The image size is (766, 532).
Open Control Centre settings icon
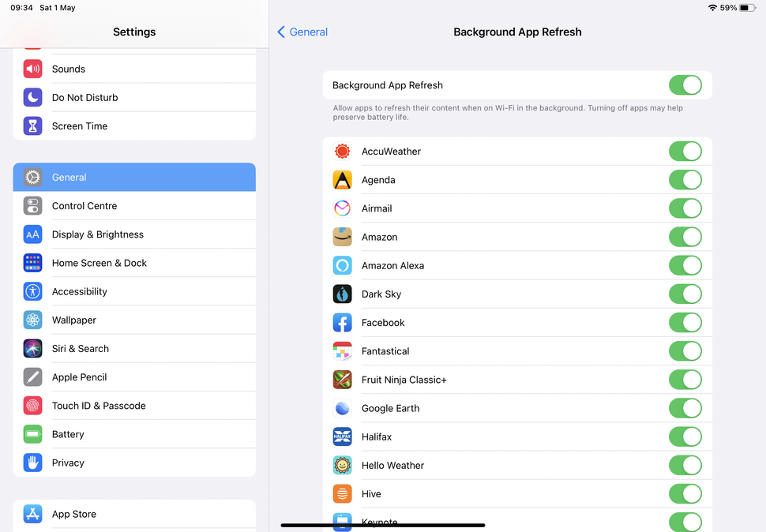coord(32,206)
